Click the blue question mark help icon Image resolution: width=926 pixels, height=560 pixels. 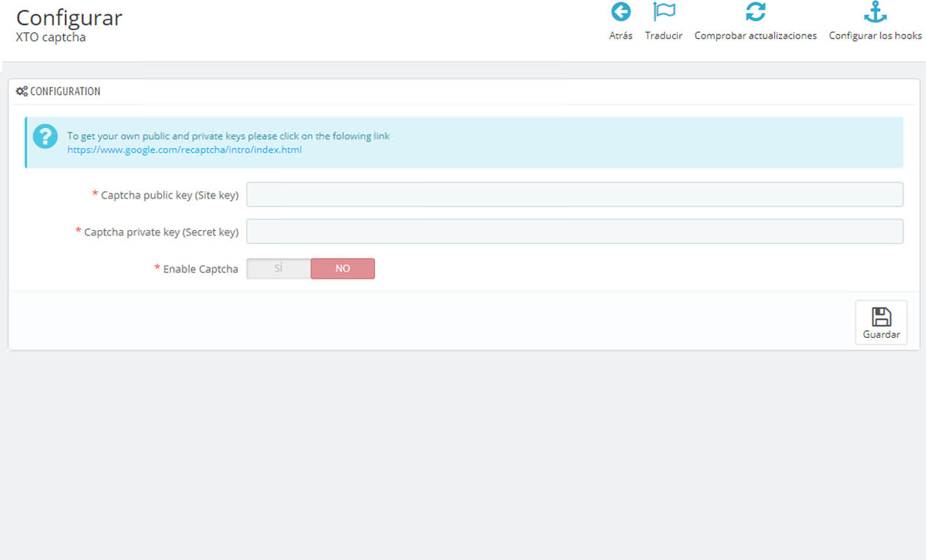coord(45,136)
